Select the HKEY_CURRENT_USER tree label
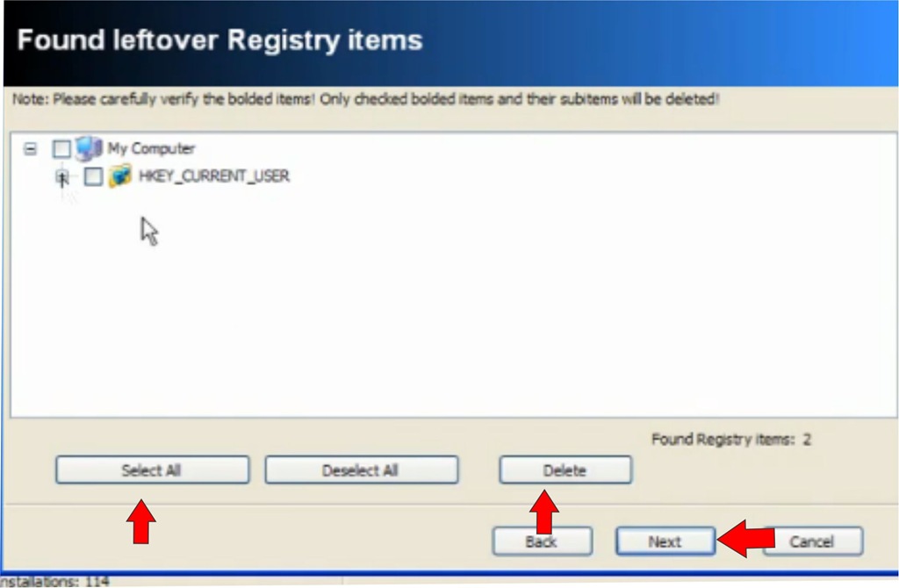Screen dimensions: 899x588 (x=214, y=176)
